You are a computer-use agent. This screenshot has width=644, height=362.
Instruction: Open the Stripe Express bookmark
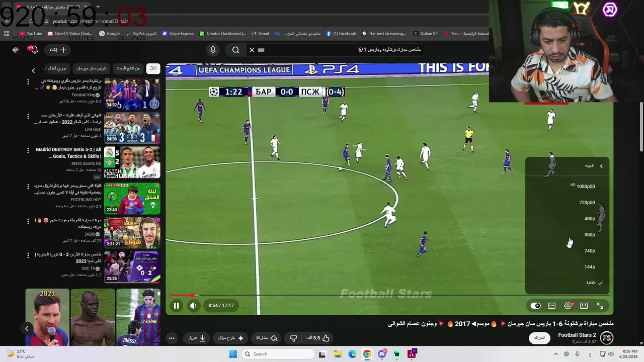(x=178, y=34)
